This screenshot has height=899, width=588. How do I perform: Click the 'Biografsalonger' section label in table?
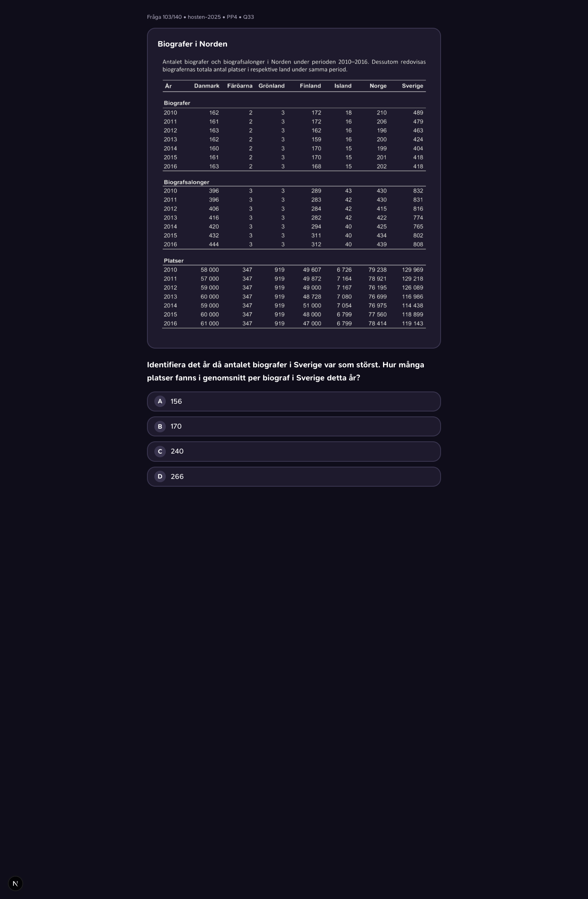point(186,182)
